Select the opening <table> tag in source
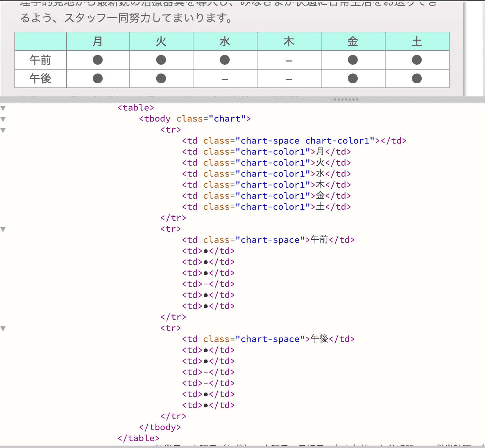The image size is (485, 448). click(136, 108)
